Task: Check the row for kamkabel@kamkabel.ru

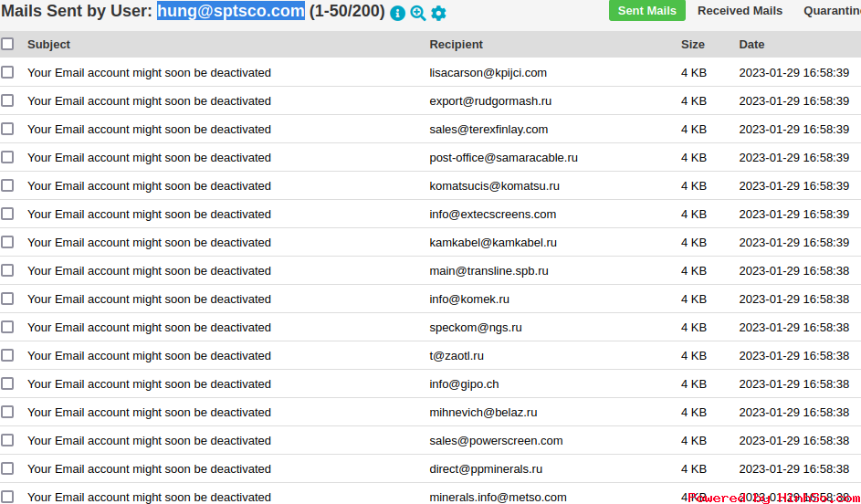Action: (7, 242)
